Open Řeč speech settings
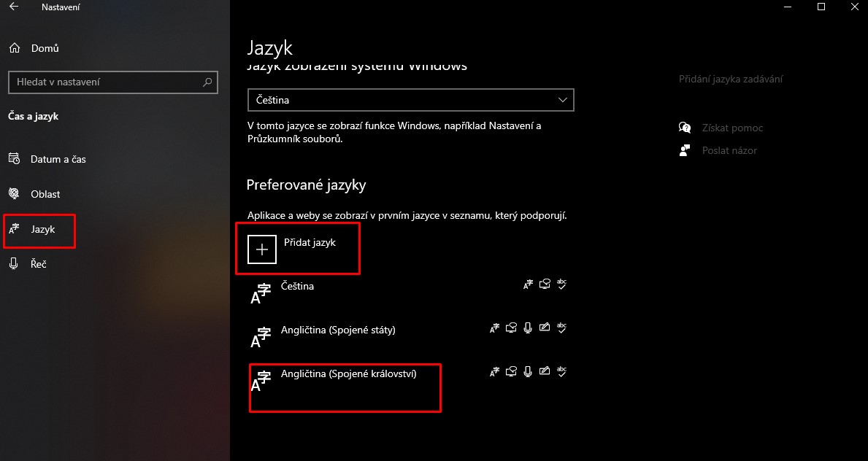 coord(38,264)
